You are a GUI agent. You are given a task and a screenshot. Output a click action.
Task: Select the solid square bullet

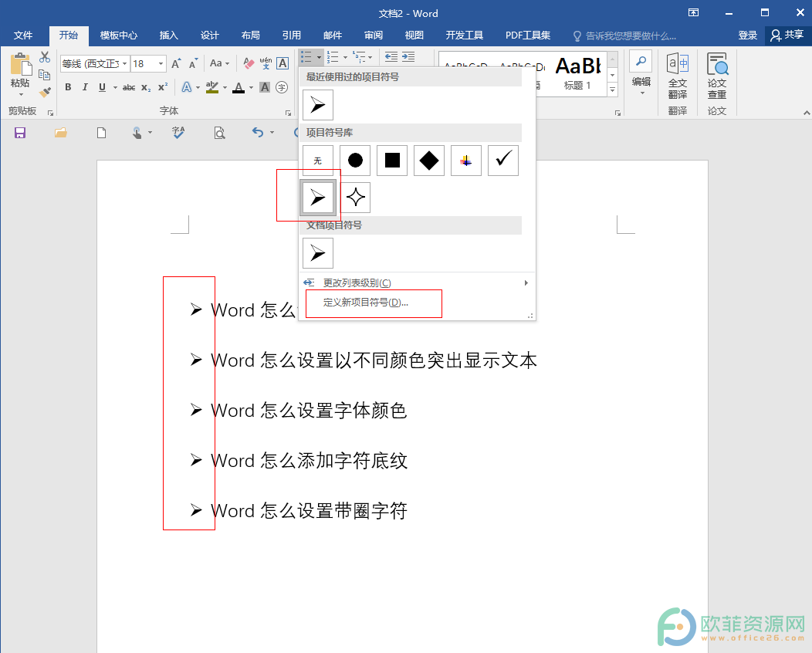(x=392, y=161)
